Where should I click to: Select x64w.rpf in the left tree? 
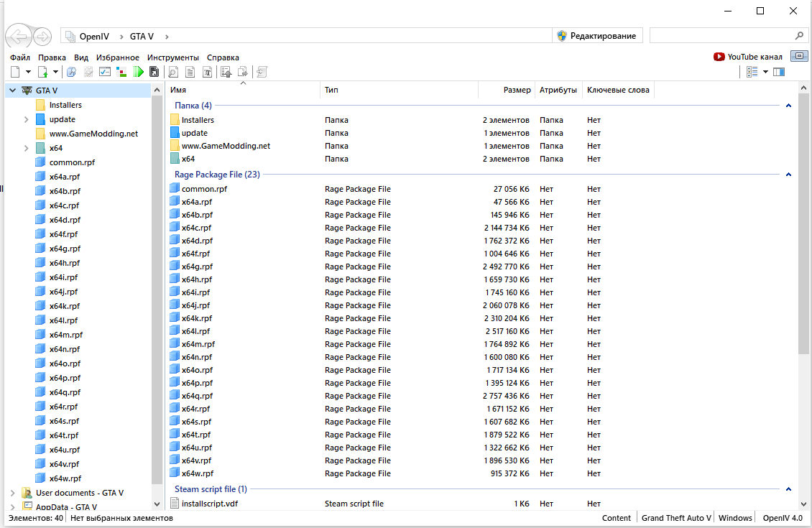click(65, 479)
